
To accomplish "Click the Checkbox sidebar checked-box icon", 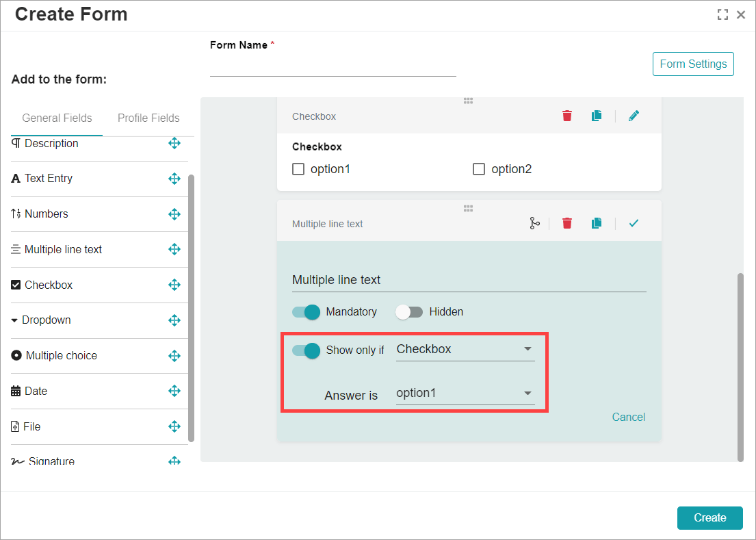I will click(16, 285).
